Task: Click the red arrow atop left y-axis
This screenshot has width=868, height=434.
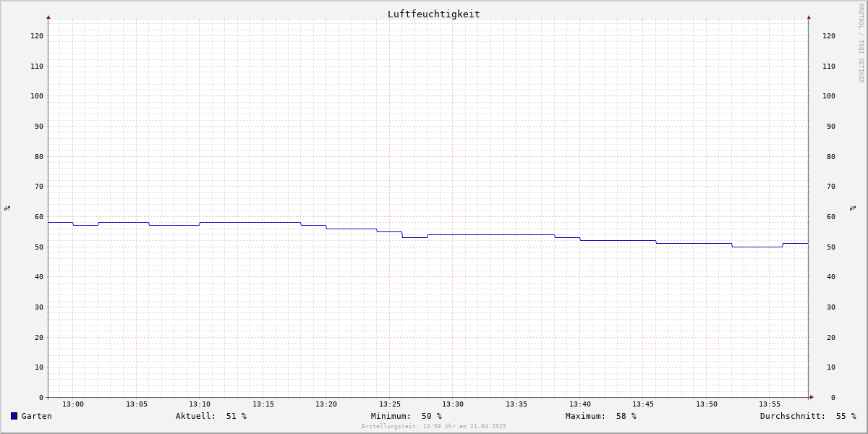Action: click(x=48, y=17)
